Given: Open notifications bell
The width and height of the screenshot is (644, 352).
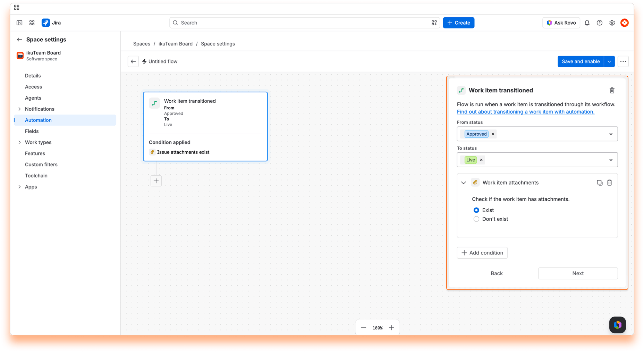Looking at the screenshot, I should point(587,23).
